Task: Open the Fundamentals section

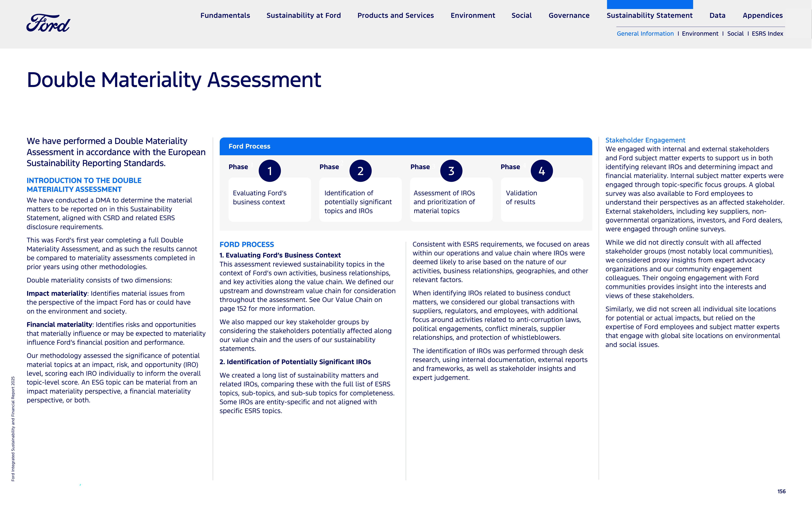Action: click(225, 15)
